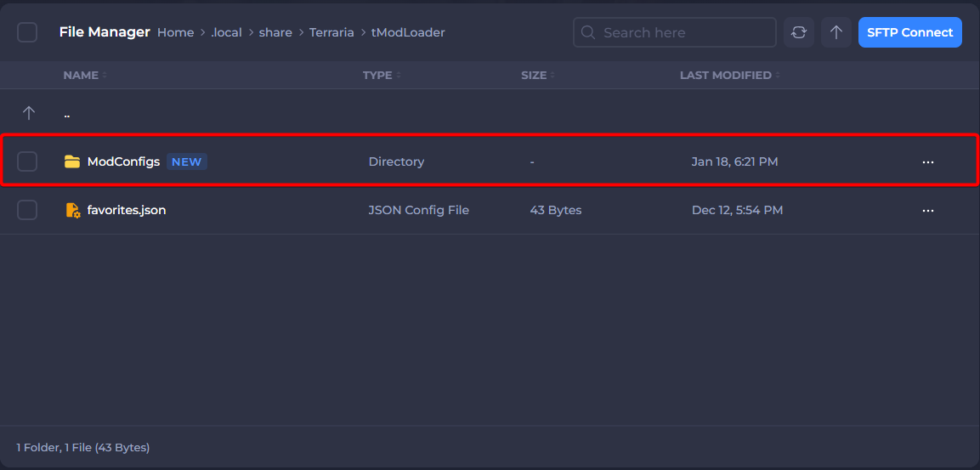Click the SFTP Connect button
The height and width of the screenshot is (470, 980).
click(x=909, y=32)
